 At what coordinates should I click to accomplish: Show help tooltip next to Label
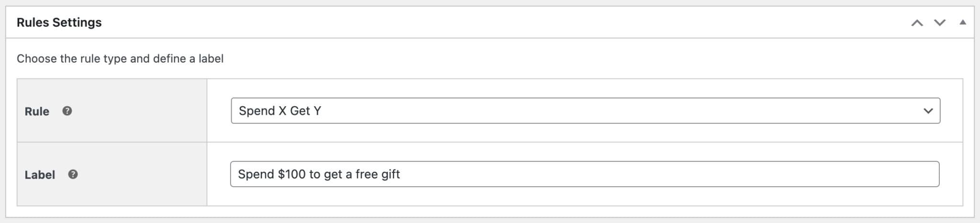pos(73,174)
